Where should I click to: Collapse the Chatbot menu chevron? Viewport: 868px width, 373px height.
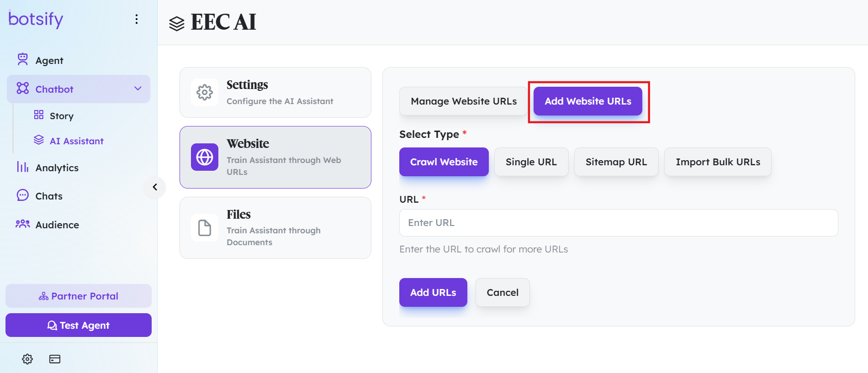[138, 89]
